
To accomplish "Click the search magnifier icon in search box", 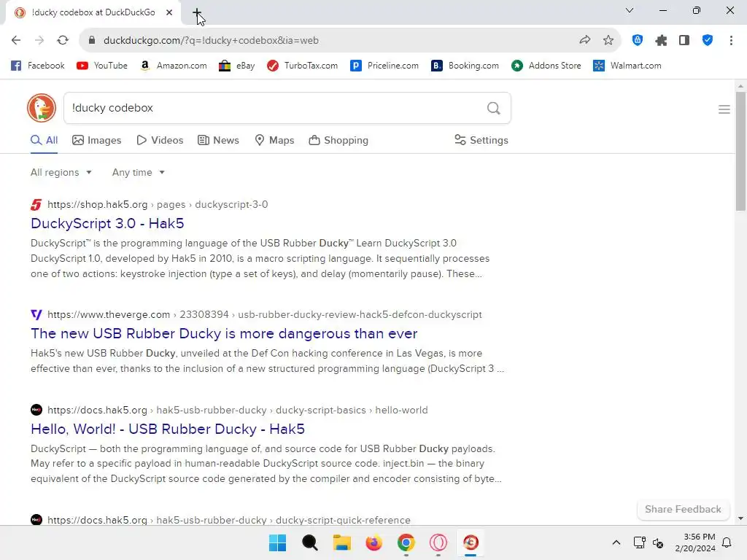I will point(494,108).
